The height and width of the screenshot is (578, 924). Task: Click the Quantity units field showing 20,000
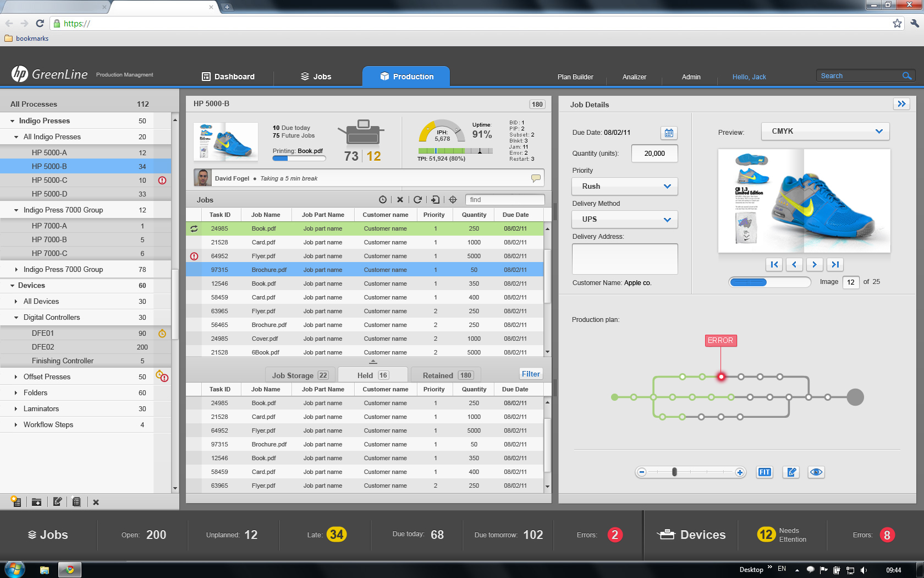tap(654, 154)
